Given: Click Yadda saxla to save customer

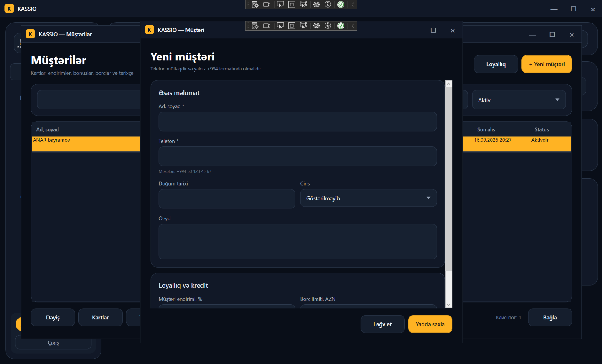Looking at the screenshot, I should [x=430, y=324].
